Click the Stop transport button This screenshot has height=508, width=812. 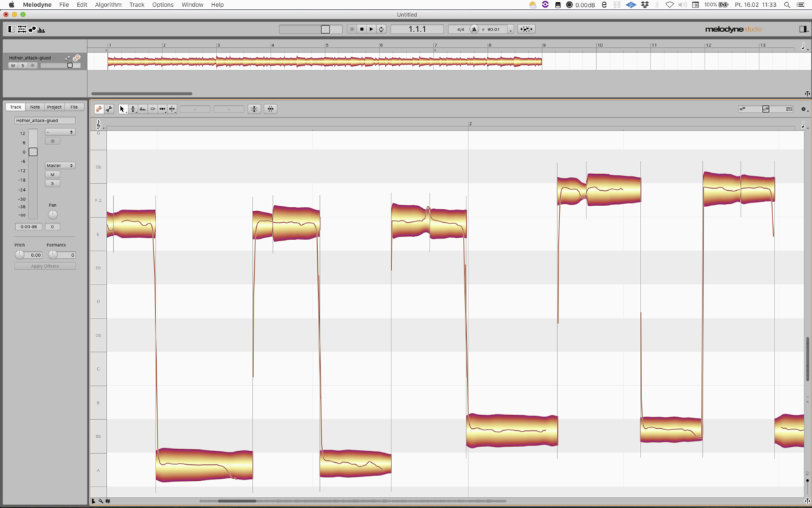362,30
